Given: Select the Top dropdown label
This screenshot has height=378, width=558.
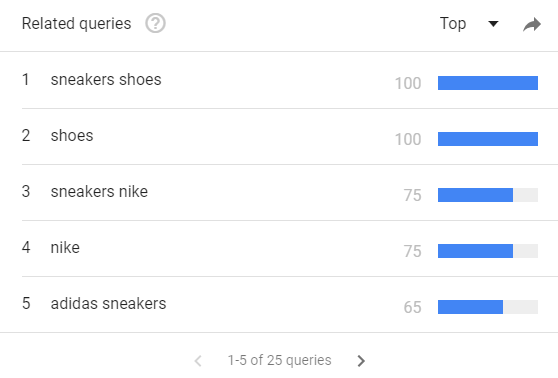Looking at the screenshot, I should (453, 23).
